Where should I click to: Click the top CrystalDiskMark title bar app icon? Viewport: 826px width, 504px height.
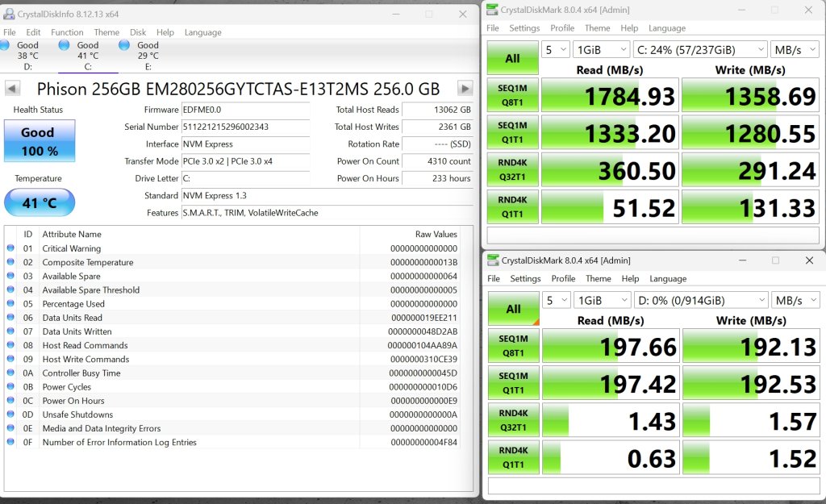[492, 10]
